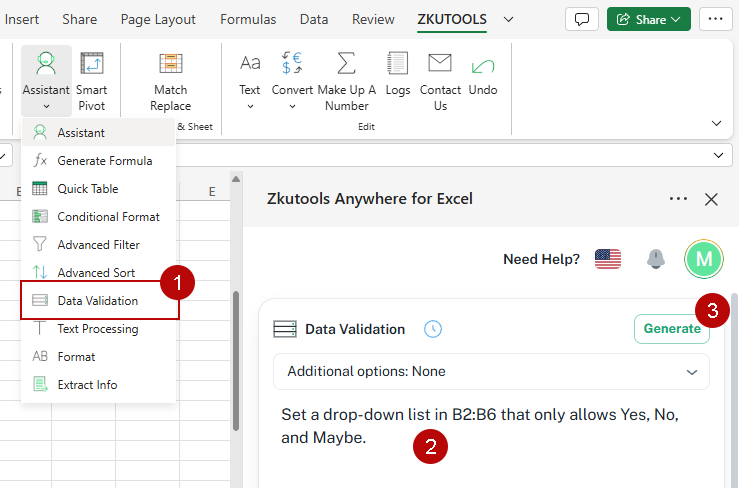Expand the formula bar chevron

(x=718, y=155)
